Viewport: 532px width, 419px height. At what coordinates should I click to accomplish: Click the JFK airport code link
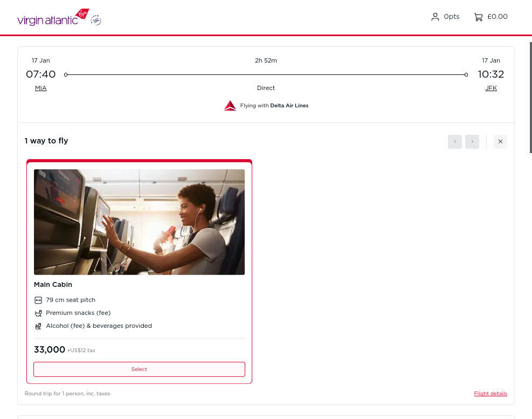click(490, 88)
